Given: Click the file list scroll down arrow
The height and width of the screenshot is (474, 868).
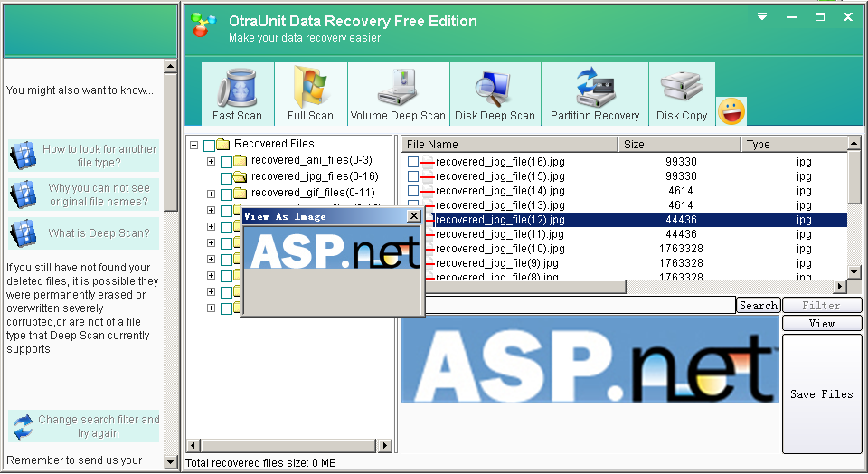Looking at the screenshot, I should click(854, 272).
